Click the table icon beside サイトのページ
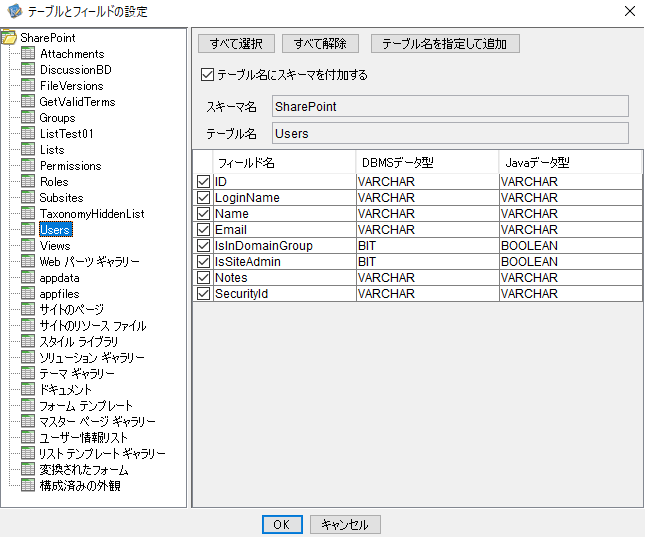 (x=28, y=309)
